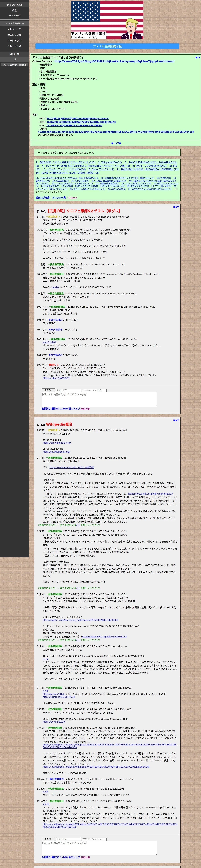Select アメリカ合衆国掲示板 under 掲示板一覧 in sidebar
Image resolution: width=201 pixels, height=868 pixels.
pyautogui.click(x=14, y=65)
